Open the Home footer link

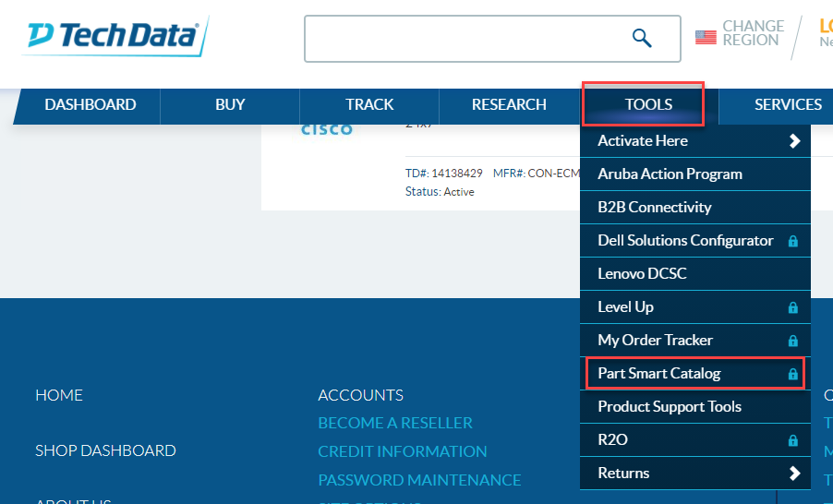(59, 395)
